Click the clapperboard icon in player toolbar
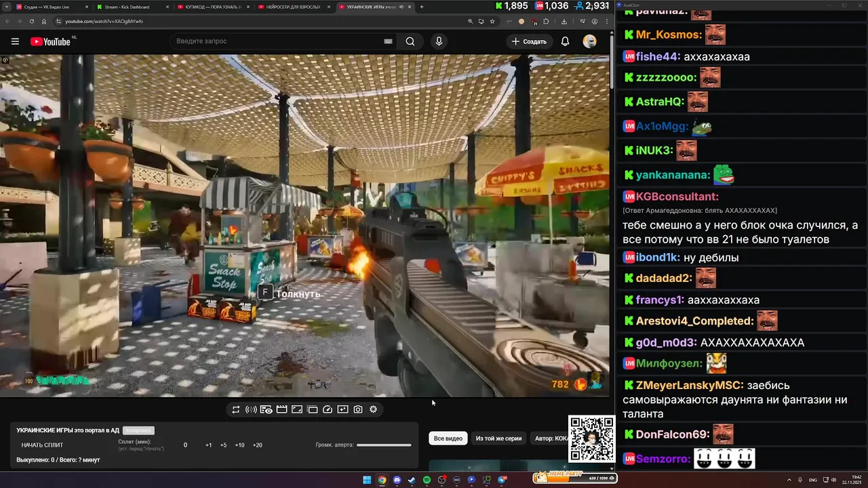868x488 pixels. 281,409
